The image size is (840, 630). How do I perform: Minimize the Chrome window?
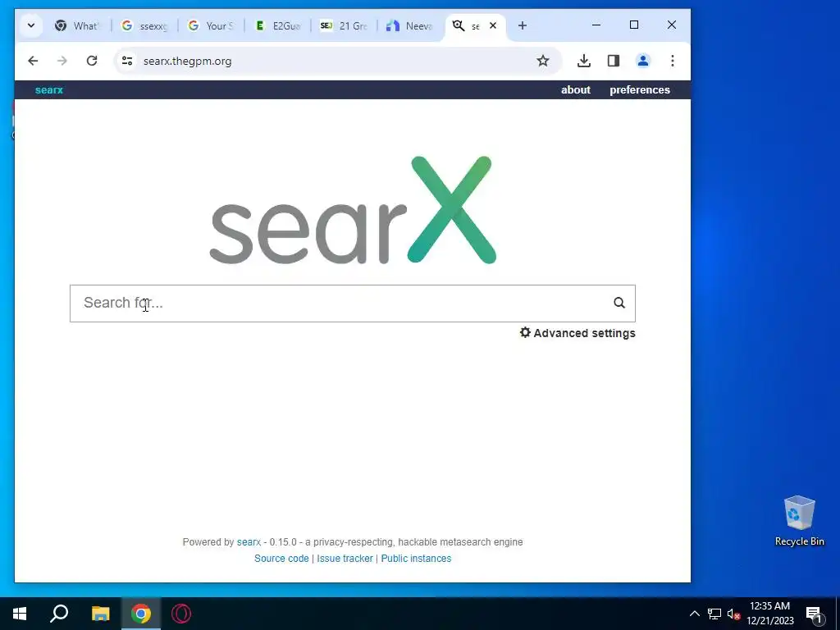coord(596,25)
